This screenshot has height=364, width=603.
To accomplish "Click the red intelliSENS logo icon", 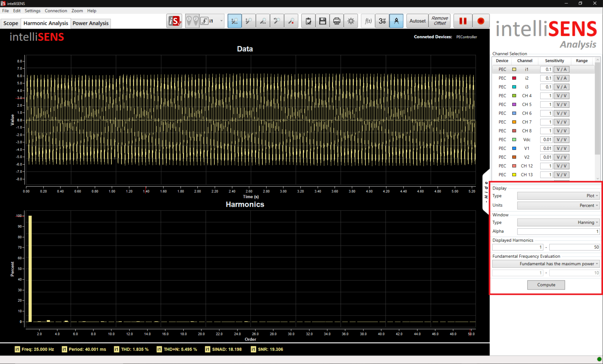I will 174,21.
